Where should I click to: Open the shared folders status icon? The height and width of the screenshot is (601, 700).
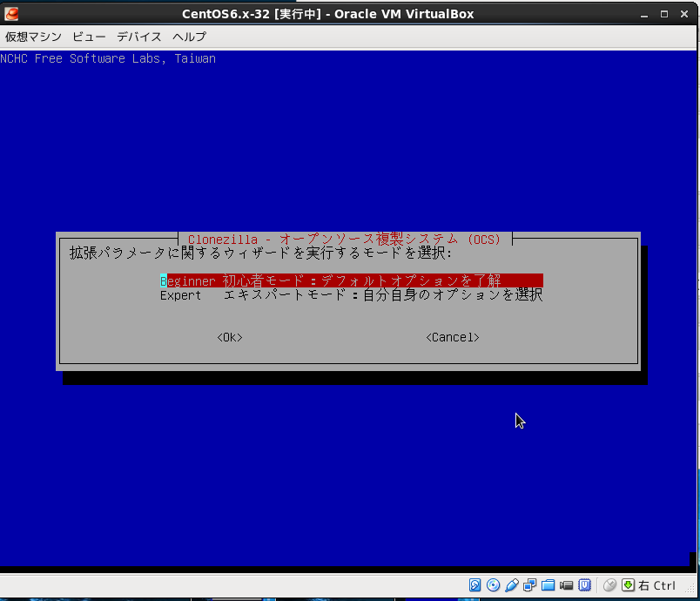tap(549, 585)
